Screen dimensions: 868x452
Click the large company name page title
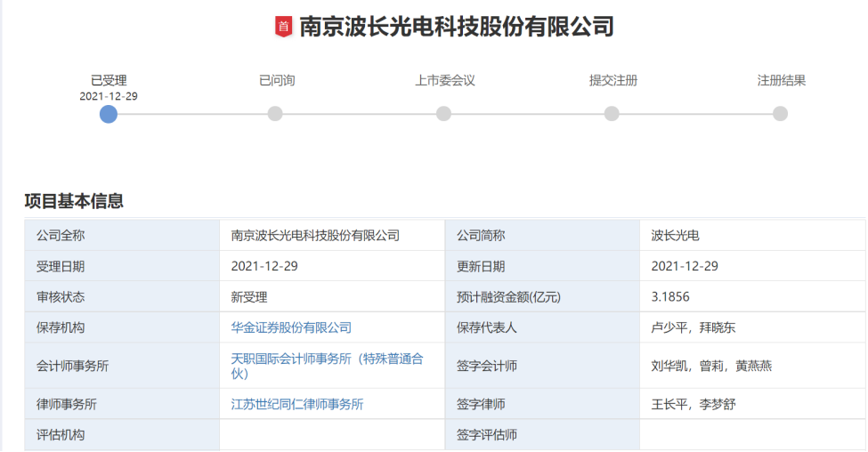(x=457, y=27)
